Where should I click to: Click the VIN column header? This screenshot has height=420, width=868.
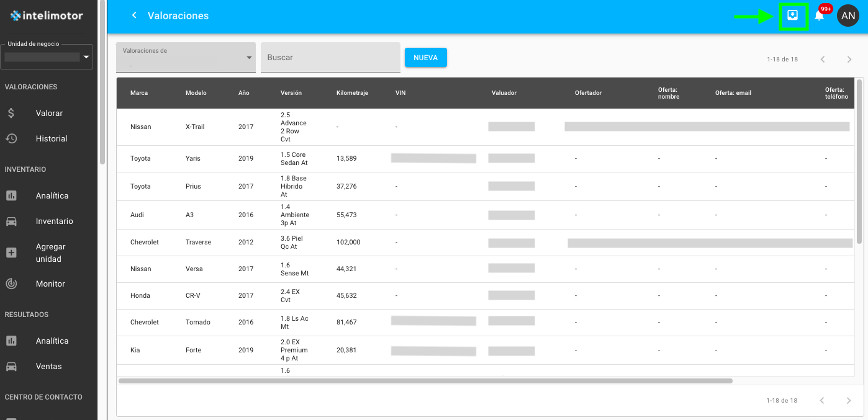tap(400, 93)
